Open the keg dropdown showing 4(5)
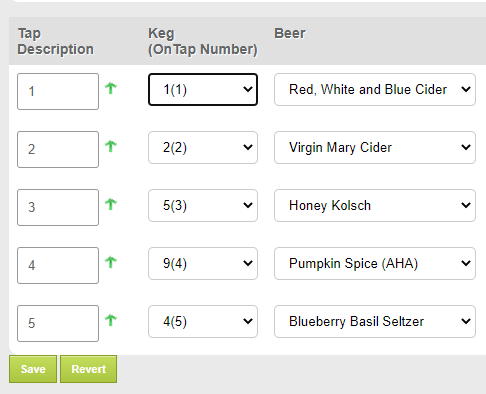 (203, 321)
